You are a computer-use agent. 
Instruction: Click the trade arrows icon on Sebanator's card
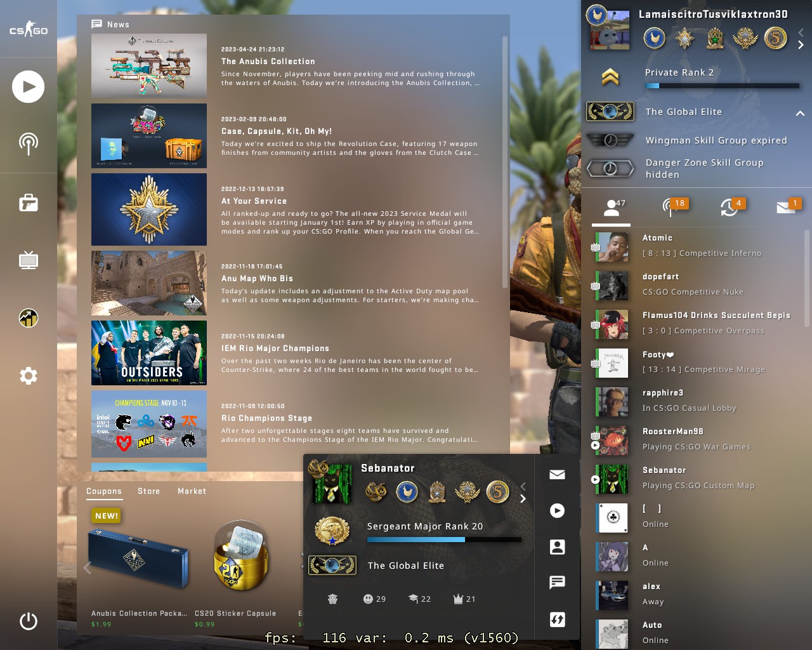click(557, 619)
